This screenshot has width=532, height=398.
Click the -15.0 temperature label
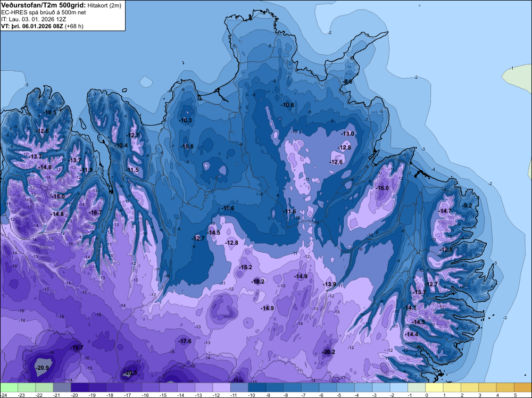pyautogui.click(x=58, y=196)
